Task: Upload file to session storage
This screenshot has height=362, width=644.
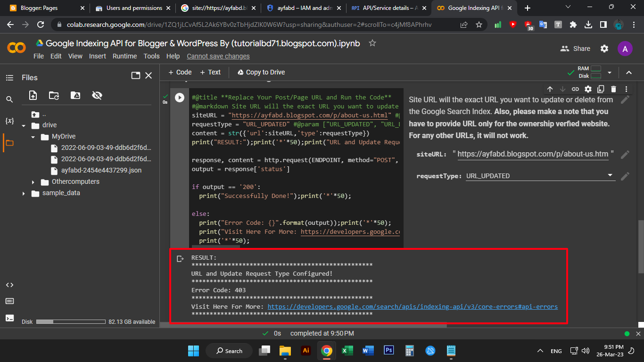Action: pyautogui.click(x=33, y=95)
